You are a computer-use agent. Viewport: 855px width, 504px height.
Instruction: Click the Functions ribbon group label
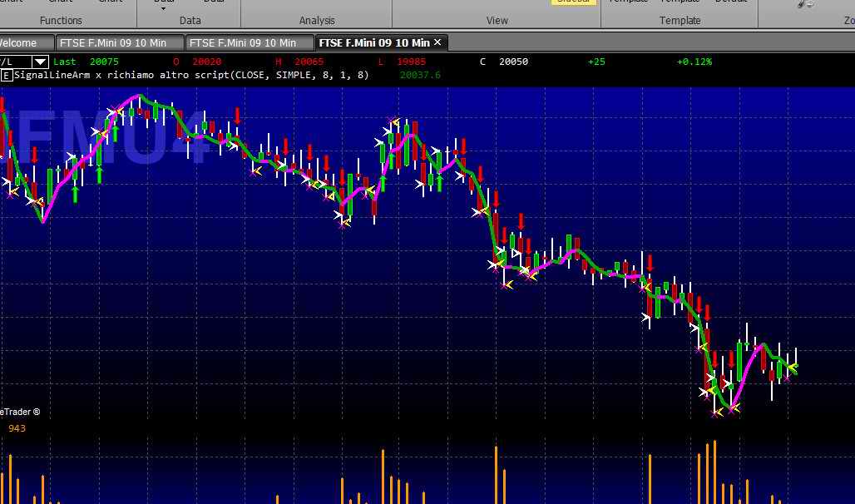pyautogui.click(x=61, y=20)
